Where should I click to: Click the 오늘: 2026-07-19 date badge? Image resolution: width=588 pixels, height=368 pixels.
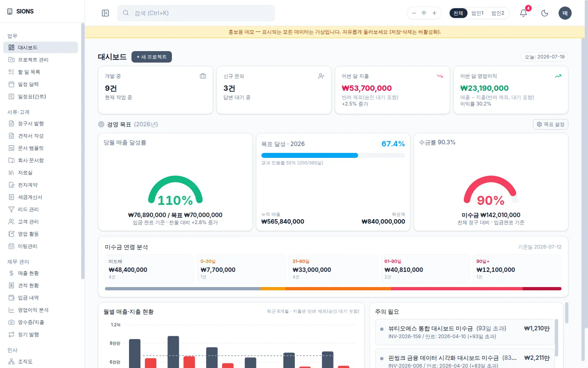545,57
